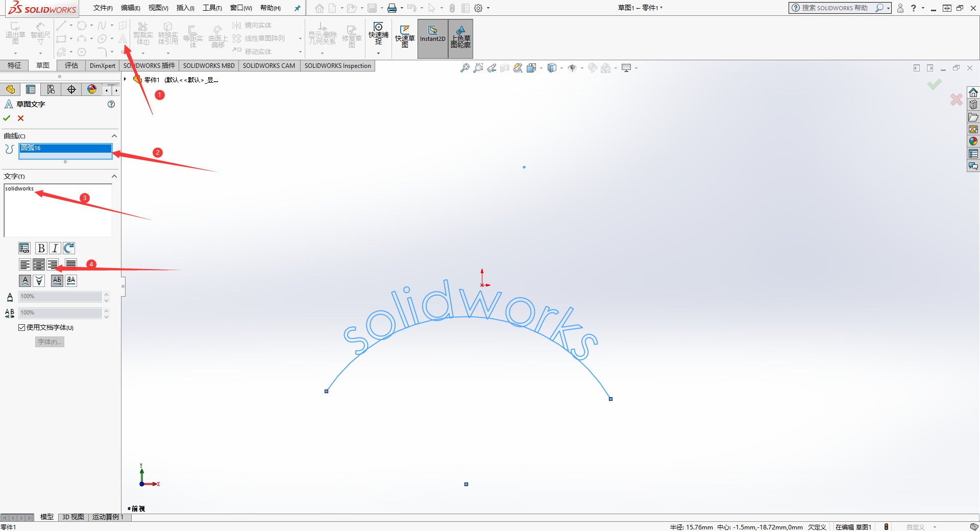
Task: Collapse the Curves (曲线) section
Action: pos(114,136)
